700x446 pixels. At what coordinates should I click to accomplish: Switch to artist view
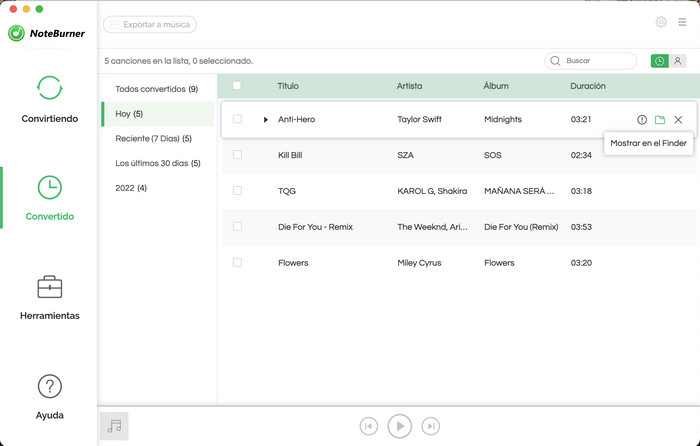(x=677, y=61)
